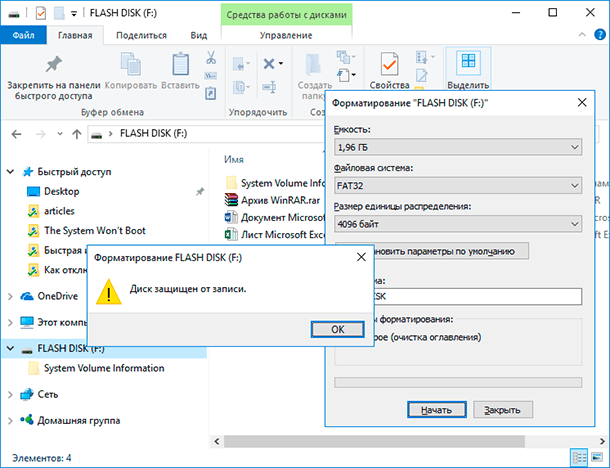Click the Paste clipboard icon

tap(181, 64)
